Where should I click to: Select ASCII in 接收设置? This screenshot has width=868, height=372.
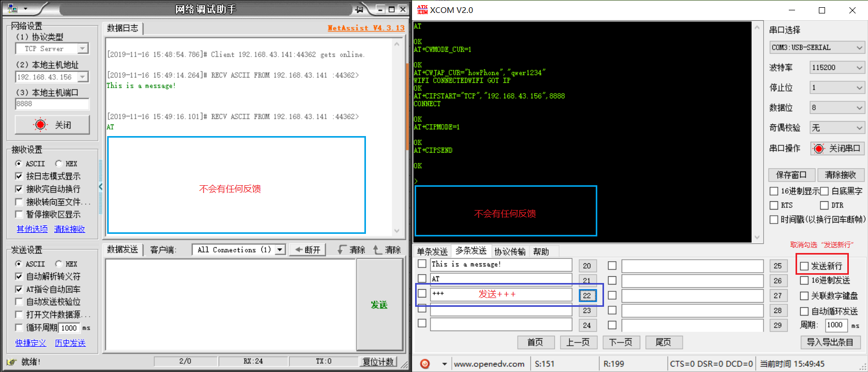tap(19, 163)
